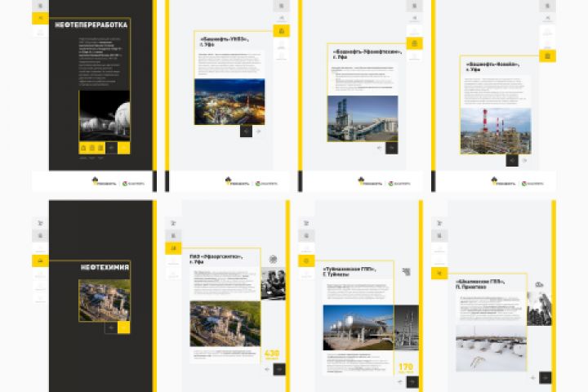Click the Bashneft logo on the Башнефть-Уфанефтехим screen
This screenshot has height=392, width=588.
click(x=399, y=184)
